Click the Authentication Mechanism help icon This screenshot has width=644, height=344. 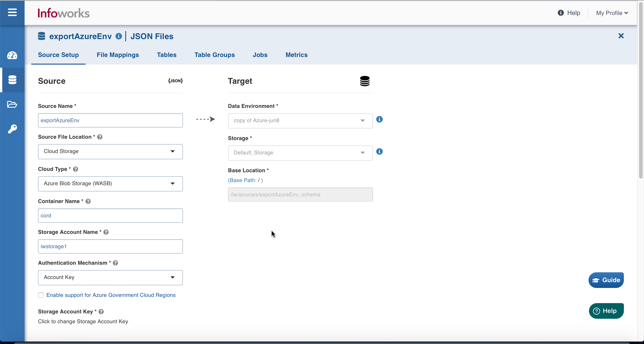(x=115, y=263)
